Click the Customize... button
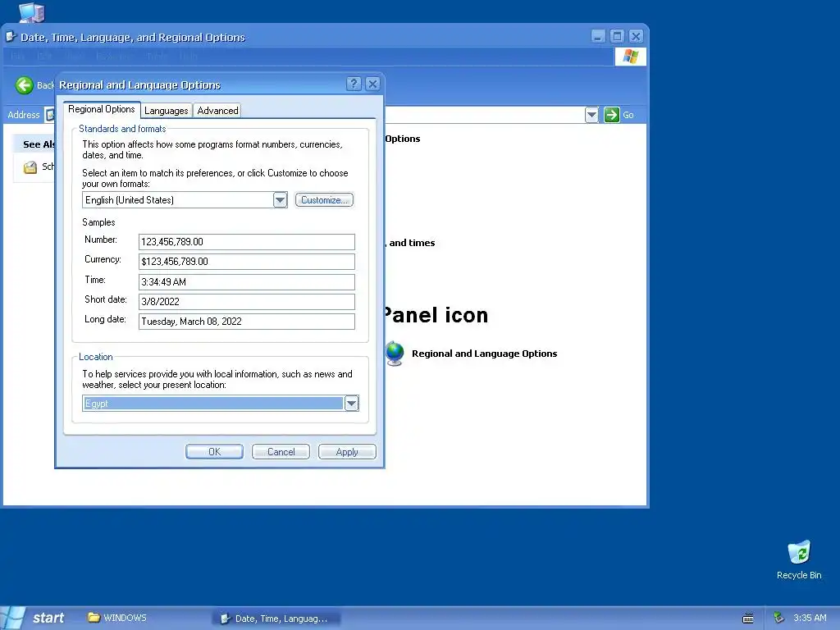Viewport: 840px width, 630px height. 324,200
